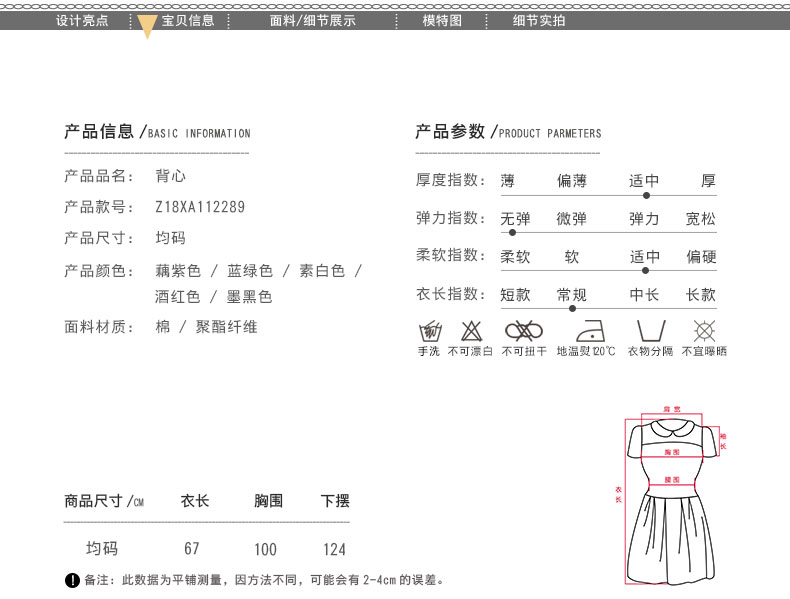
Task: Click the low-temperature iron icon
Action: [586, 331]
